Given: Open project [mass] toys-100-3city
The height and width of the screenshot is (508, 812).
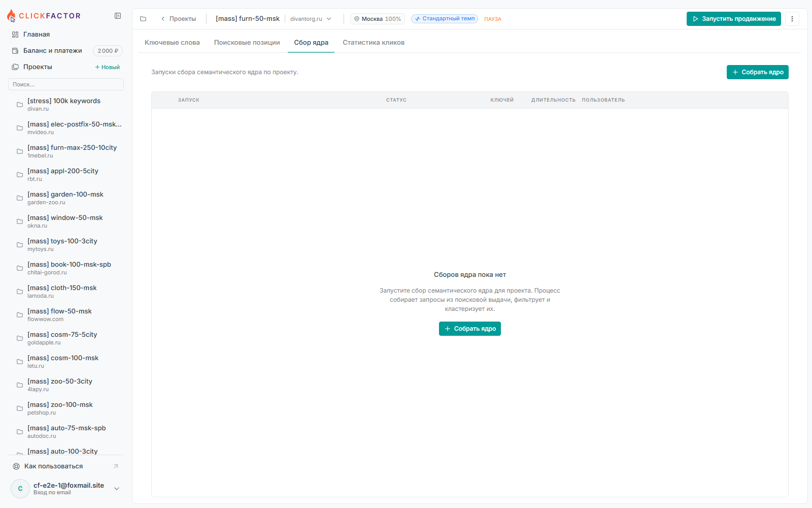Looking at the screenshot, I should coord(66,244).
